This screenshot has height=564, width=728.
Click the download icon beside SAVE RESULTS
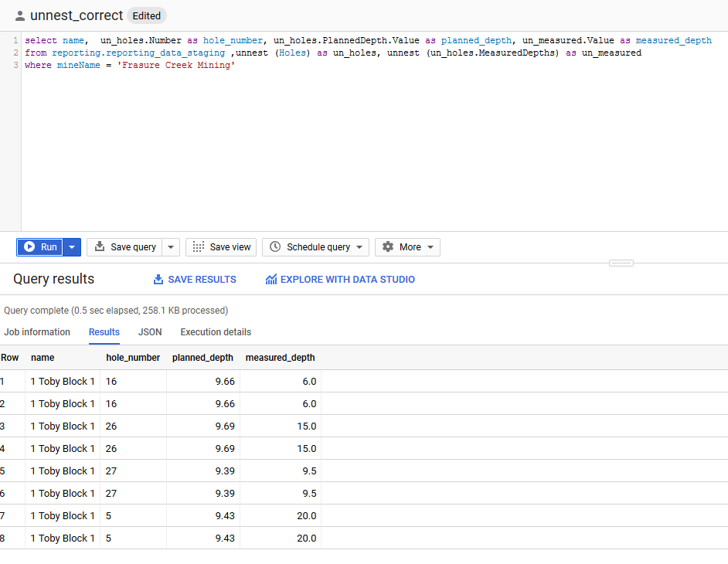click(158, 280)
